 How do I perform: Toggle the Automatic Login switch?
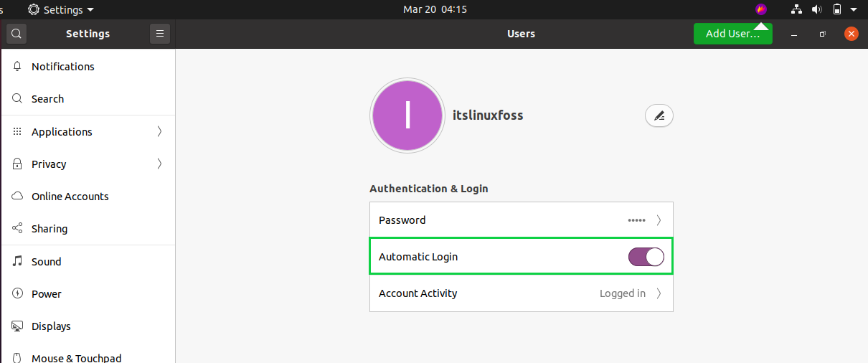(x=646, y=257)
